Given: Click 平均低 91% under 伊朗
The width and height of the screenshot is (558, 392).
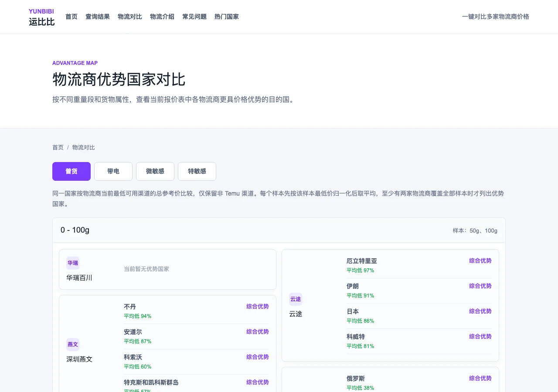Looking at the screenshot, I should [361, 296].
